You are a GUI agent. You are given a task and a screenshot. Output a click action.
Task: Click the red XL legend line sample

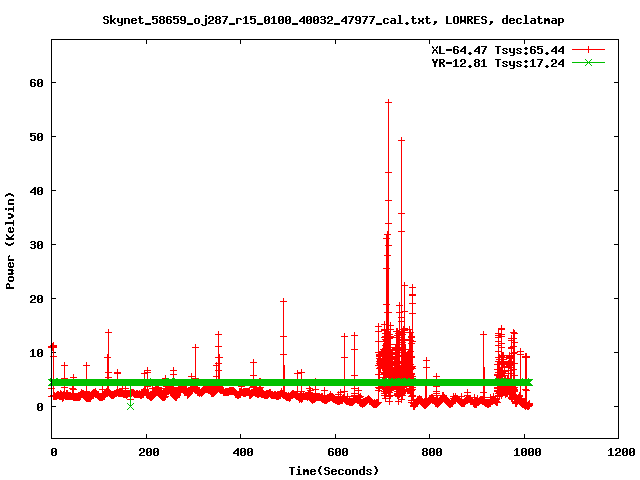[588, 50]
